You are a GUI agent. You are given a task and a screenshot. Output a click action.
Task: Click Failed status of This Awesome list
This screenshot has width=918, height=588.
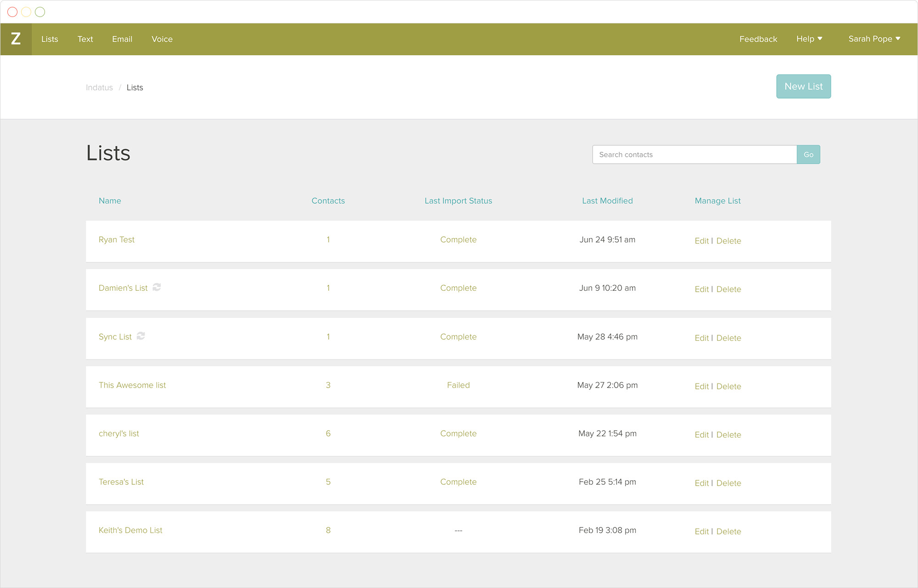(x=459, y=385)
